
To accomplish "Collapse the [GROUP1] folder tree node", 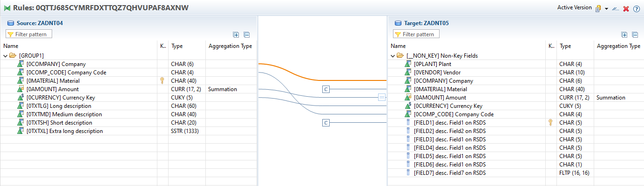I will tap(6, 56).
